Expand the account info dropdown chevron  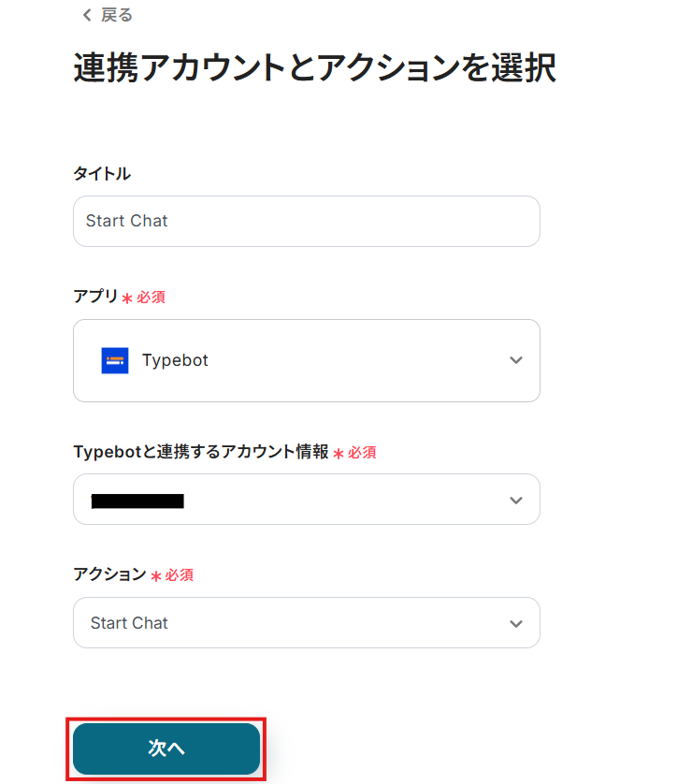click(x=515, y=500)
